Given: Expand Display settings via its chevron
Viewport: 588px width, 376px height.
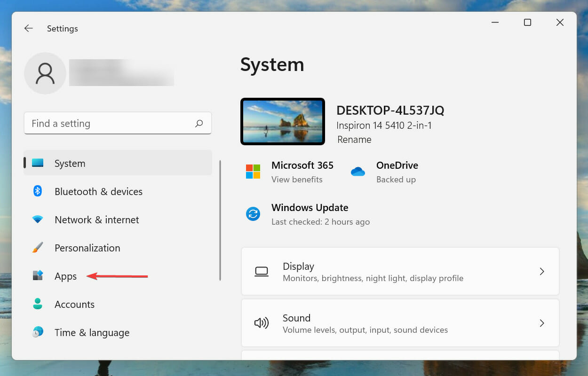Looking at the screenshot, I should point(542,271).
